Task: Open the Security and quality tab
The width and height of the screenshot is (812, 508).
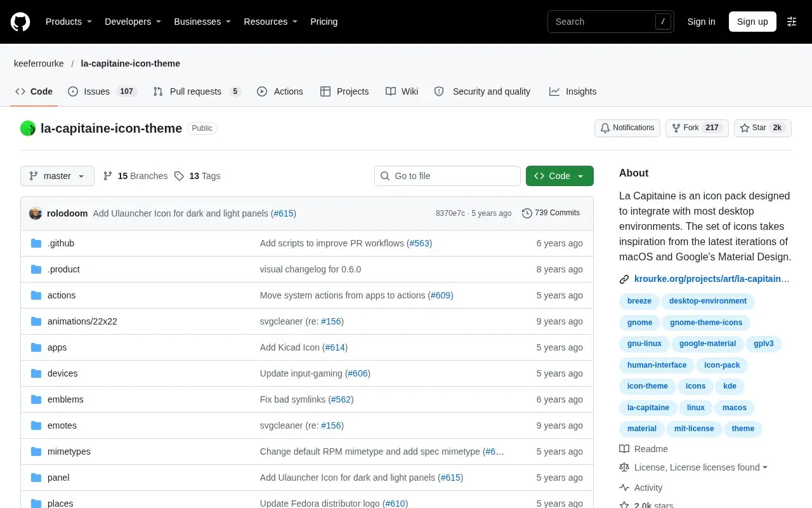Action: click(482, 91)
